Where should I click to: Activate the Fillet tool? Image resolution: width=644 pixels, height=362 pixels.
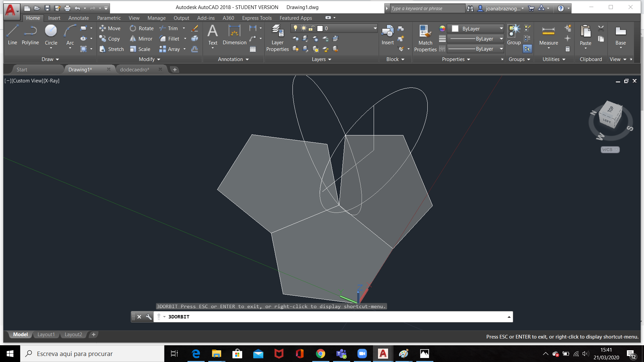pyautogui.click(x=169, y=39)
